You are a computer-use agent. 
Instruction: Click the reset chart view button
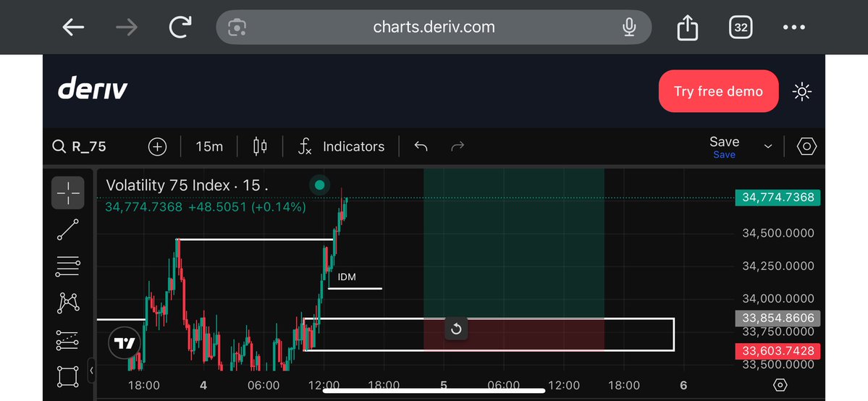[x=456, y=329]
